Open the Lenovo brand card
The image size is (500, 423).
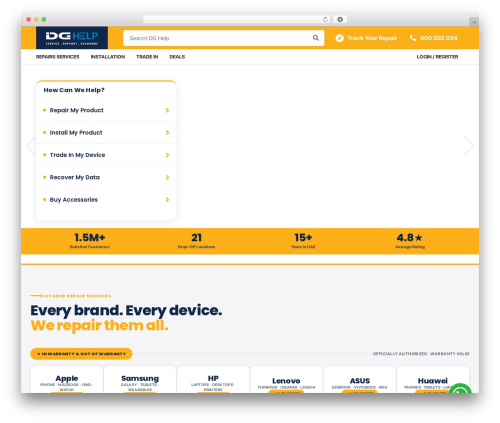coord(286,380)
